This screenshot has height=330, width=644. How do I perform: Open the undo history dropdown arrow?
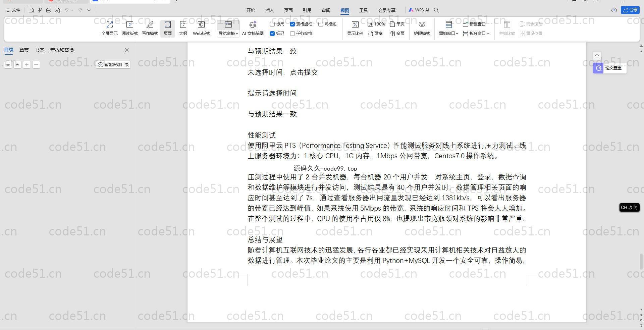pos(72,10)
